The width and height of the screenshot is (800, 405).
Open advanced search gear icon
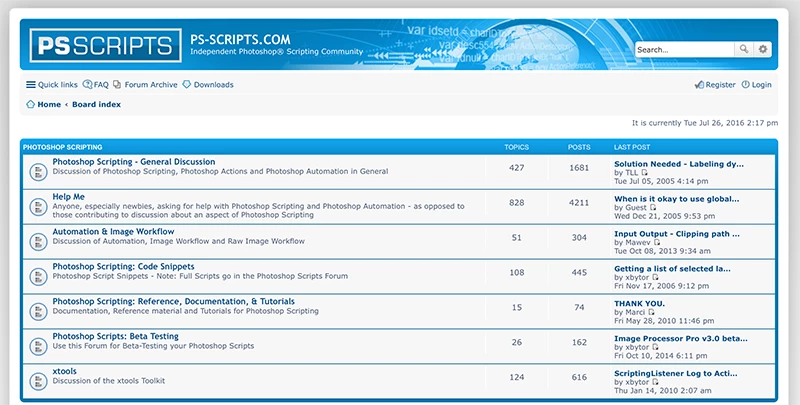[x=763, y=49]
